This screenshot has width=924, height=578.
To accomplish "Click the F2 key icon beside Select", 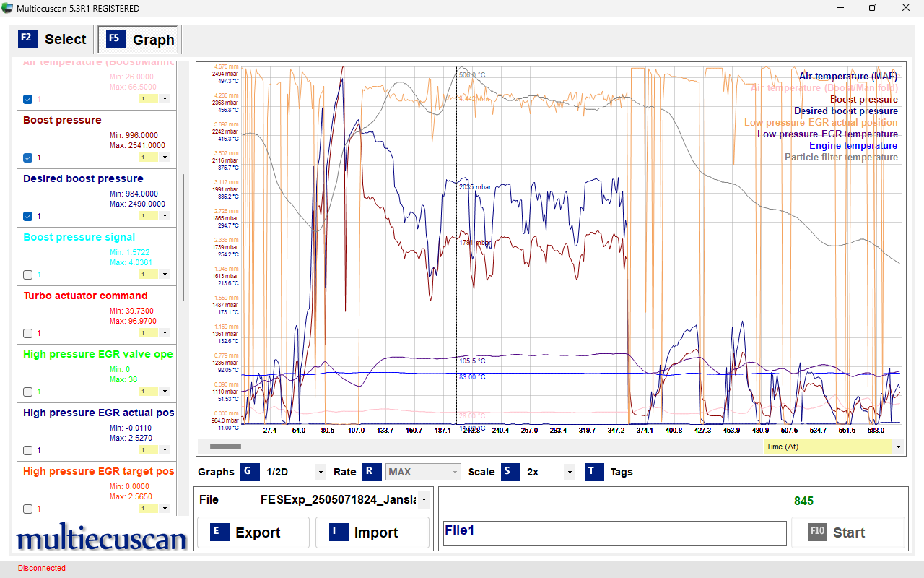I will coord(27,39).
